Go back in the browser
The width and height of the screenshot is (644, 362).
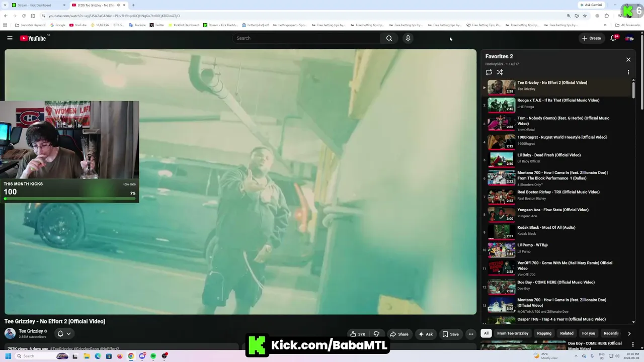tap(6, 16)
